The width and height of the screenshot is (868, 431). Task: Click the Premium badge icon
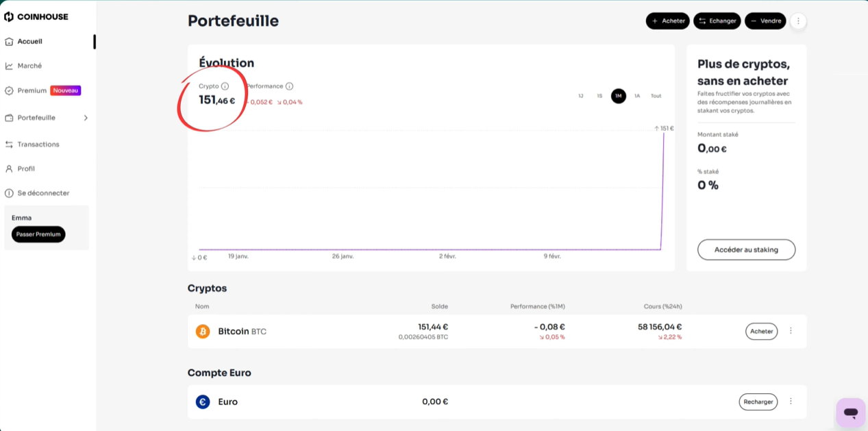coord(9,90)
